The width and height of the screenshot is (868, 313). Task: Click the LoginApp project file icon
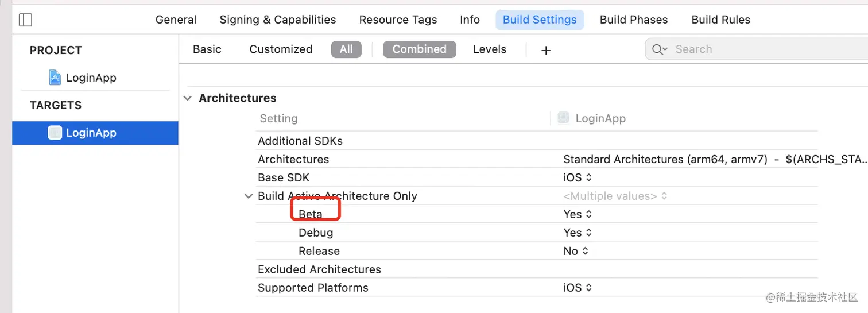(55, 78)
